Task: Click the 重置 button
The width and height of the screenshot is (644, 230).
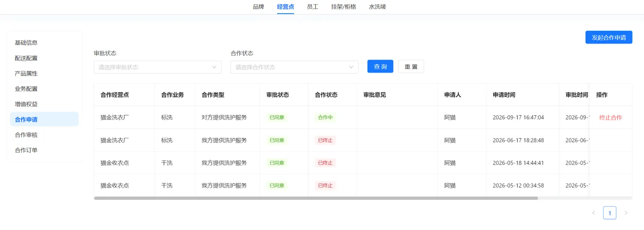Action: pyautogui.click(x=411, y=66)
